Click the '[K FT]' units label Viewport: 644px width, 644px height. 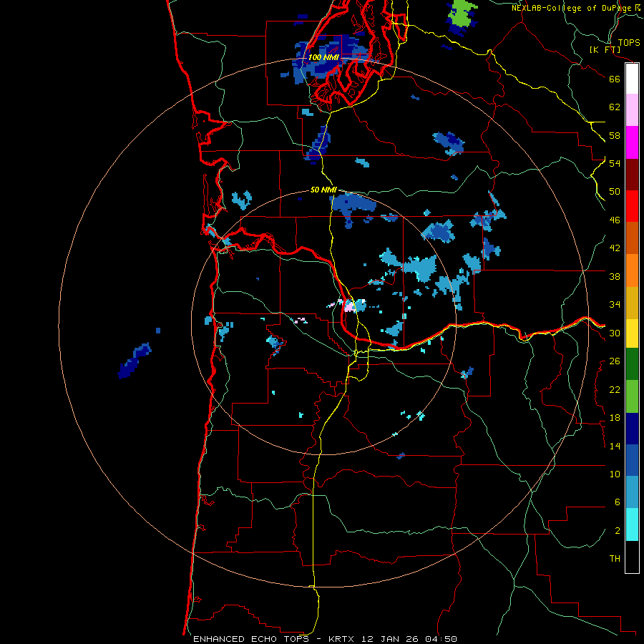pyautogui.click(x=605, y=49)
